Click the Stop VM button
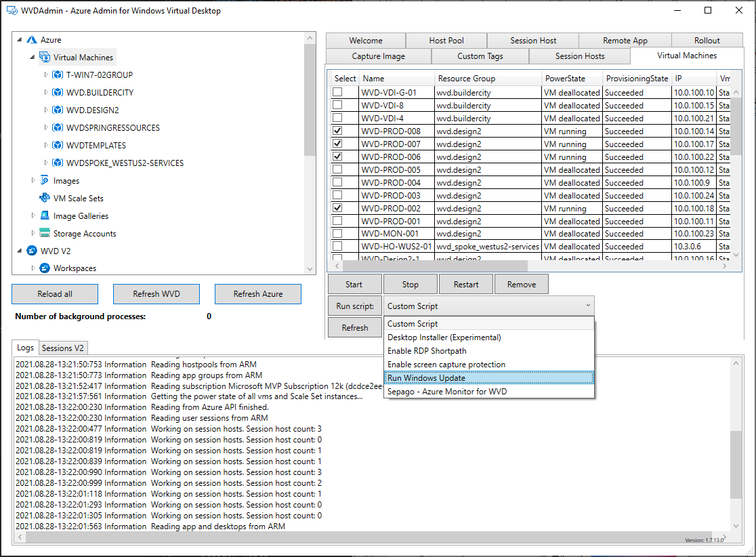 (411, 284)
